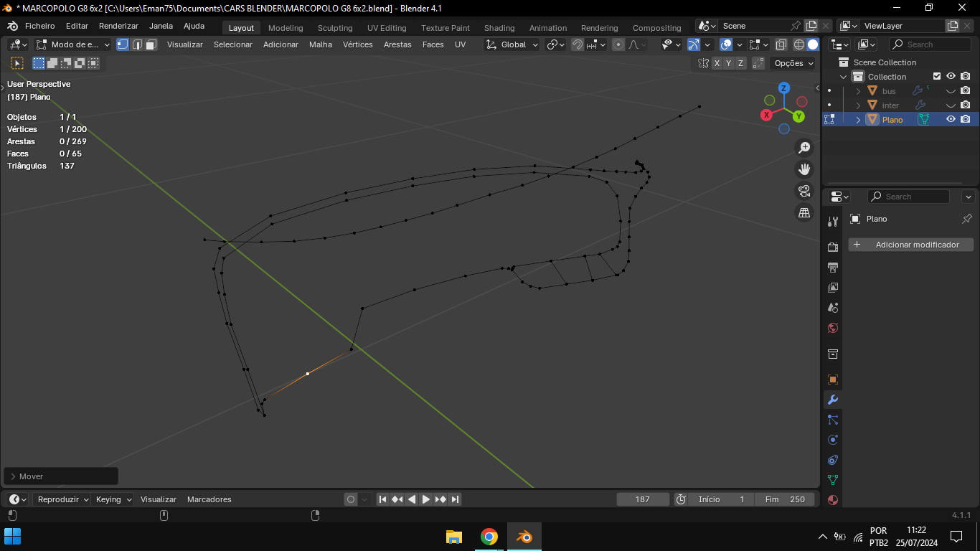Switch to the Modeling workspace tab

tap(286, 28)
